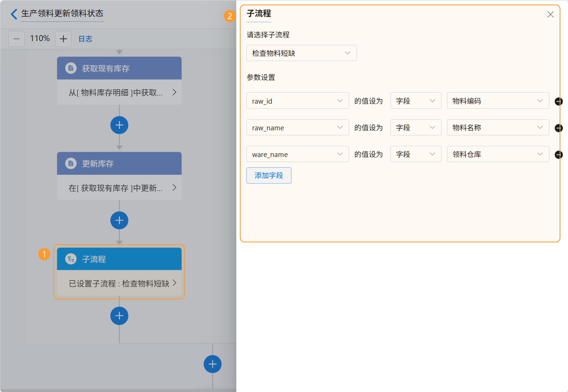Click the 添加字段 button

pos(269,175)
